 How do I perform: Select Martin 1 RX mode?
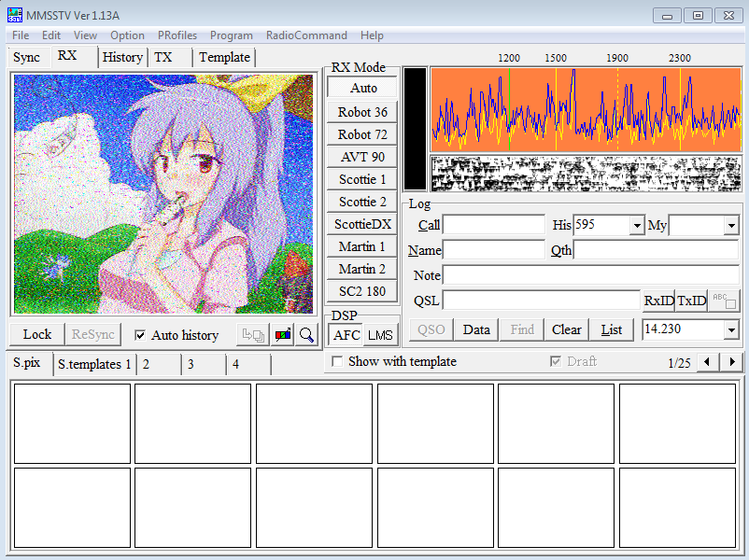click(362, 246)
